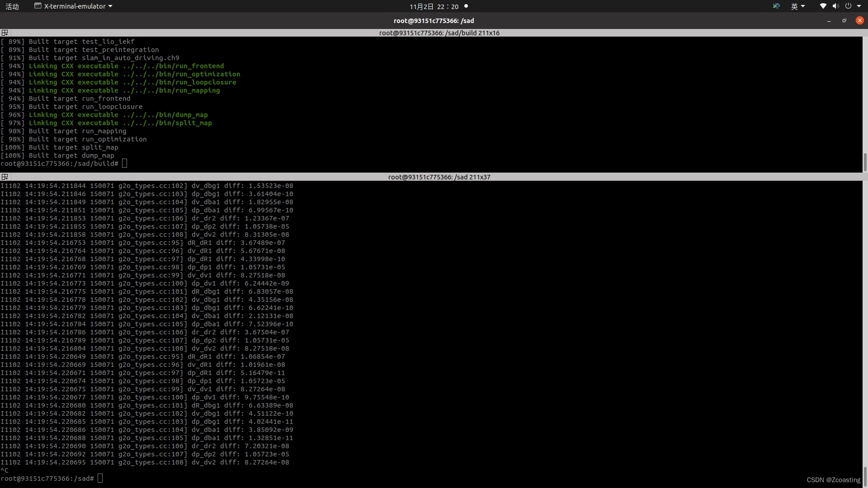Open the clock showing 11月2日 22:20
The width and height of the screenshot is (868, 488).
(x=434, y=6)
